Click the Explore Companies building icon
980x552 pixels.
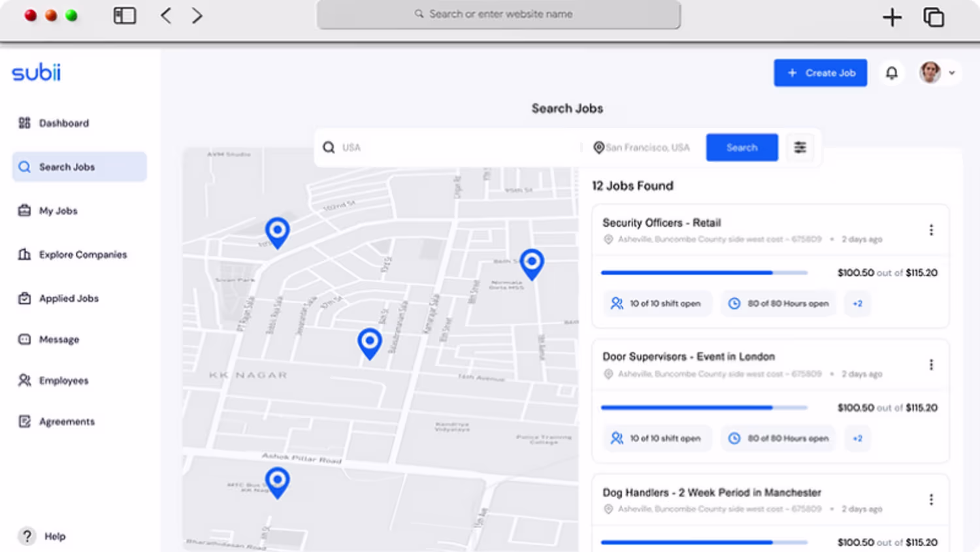[x=25, y=254]
